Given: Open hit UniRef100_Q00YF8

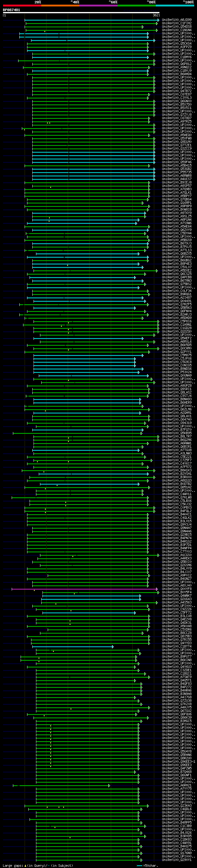Looking at the screenshot, I should tap(177, 589).
